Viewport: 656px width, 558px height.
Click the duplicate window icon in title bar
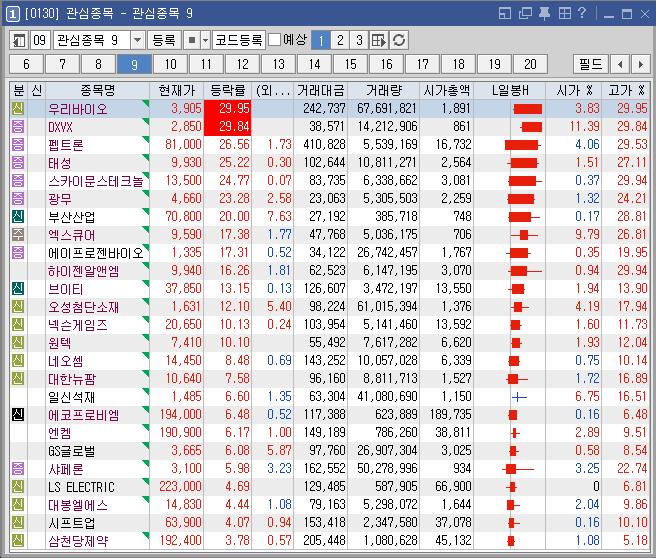click(525, 13)
